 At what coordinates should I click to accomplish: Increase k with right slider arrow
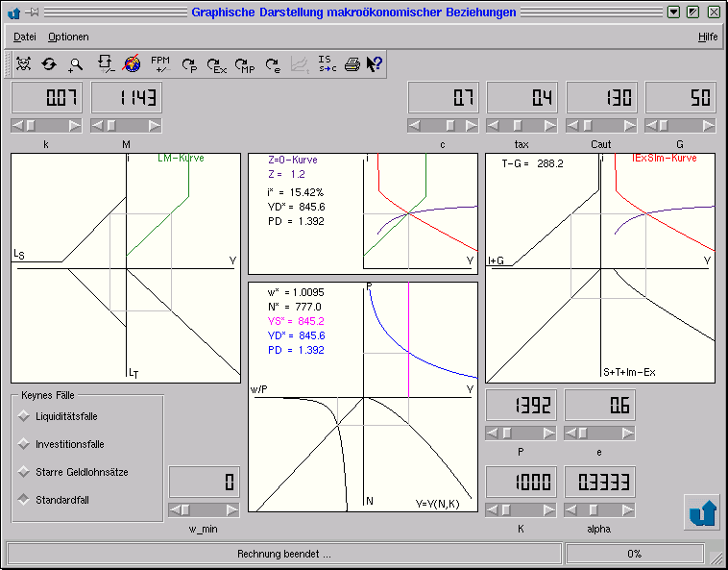(x=75, y=125)
